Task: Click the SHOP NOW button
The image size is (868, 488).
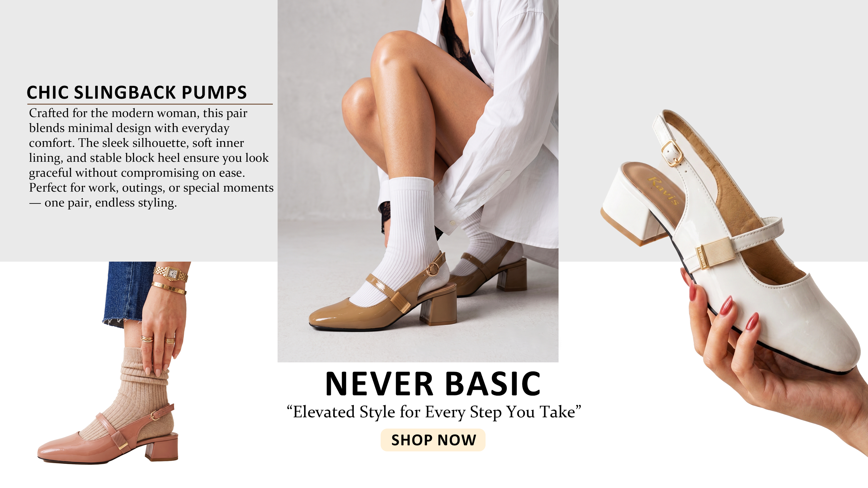Action: click(x=433, y=440)
